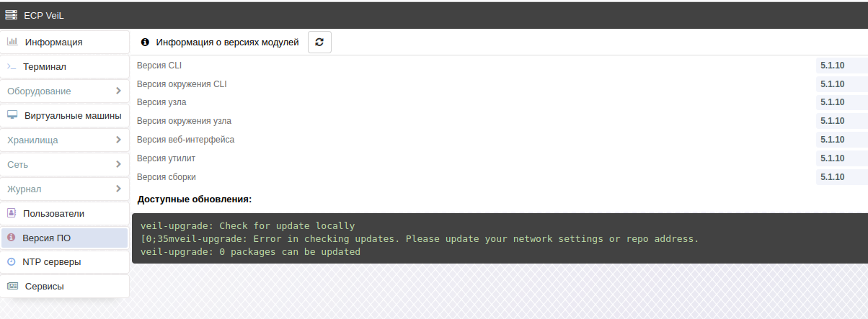
Task: Expand the Оборудование chevron
Action: pos(118,91)
